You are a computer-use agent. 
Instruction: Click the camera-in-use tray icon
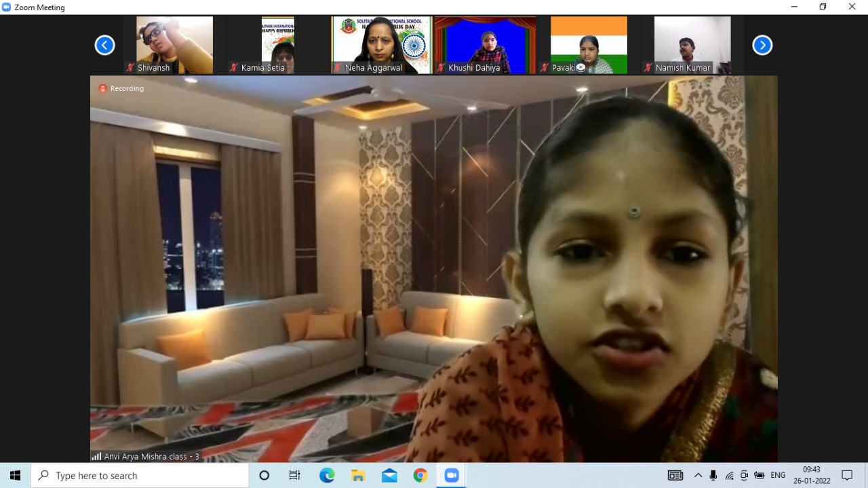click(x=744, y=475)
